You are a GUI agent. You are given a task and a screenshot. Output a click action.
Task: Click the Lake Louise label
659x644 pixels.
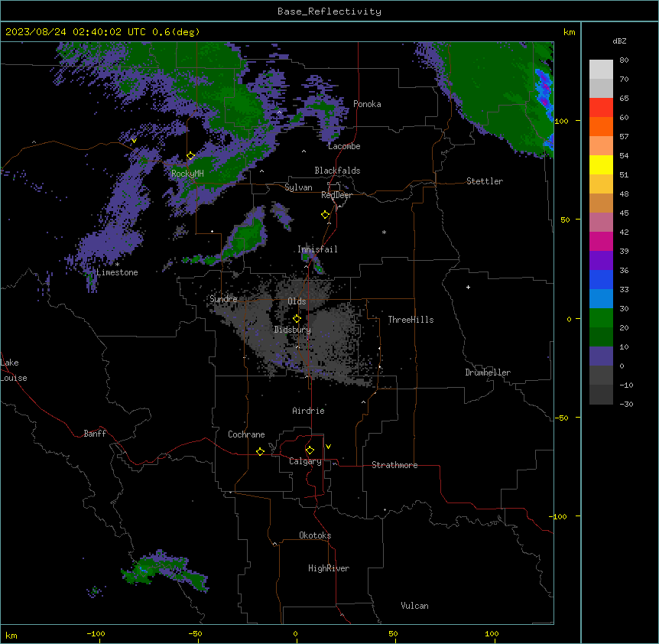(14, 370)
